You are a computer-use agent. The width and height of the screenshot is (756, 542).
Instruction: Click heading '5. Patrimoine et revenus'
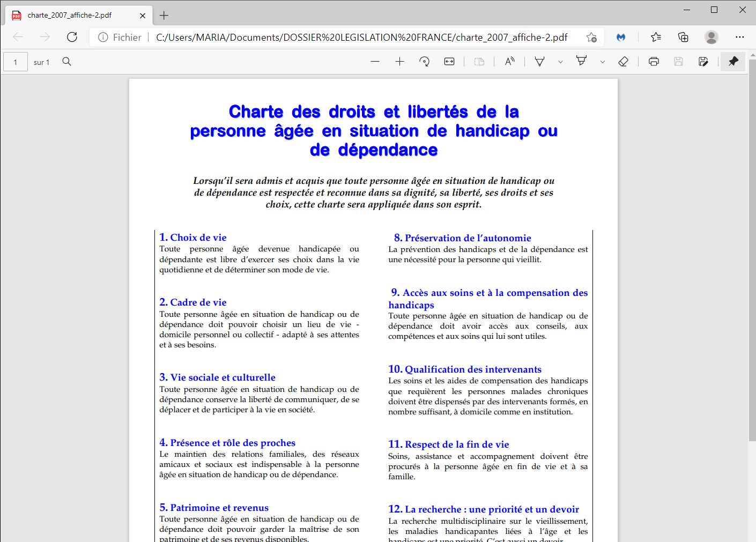point(214,508)
